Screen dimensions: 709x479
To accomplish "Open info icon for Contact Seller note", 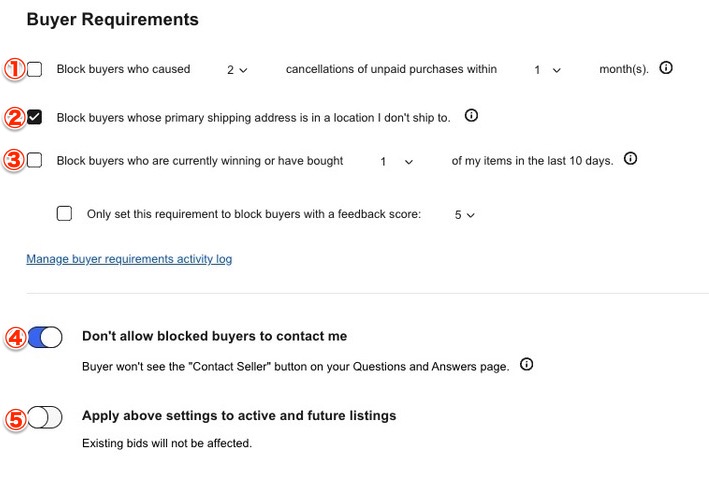I will pyautogui.click(x=527, y=365).
